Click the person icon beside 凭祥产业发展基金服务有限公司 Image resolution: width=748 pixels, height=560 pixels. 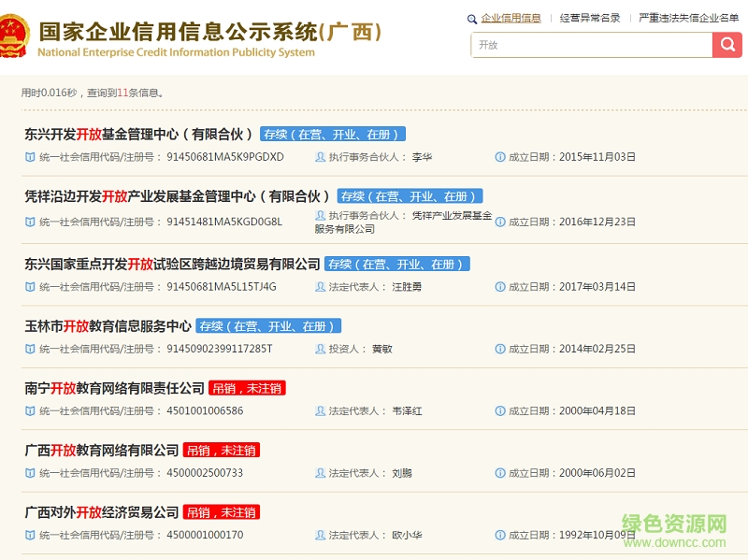[x=320, y=216]
